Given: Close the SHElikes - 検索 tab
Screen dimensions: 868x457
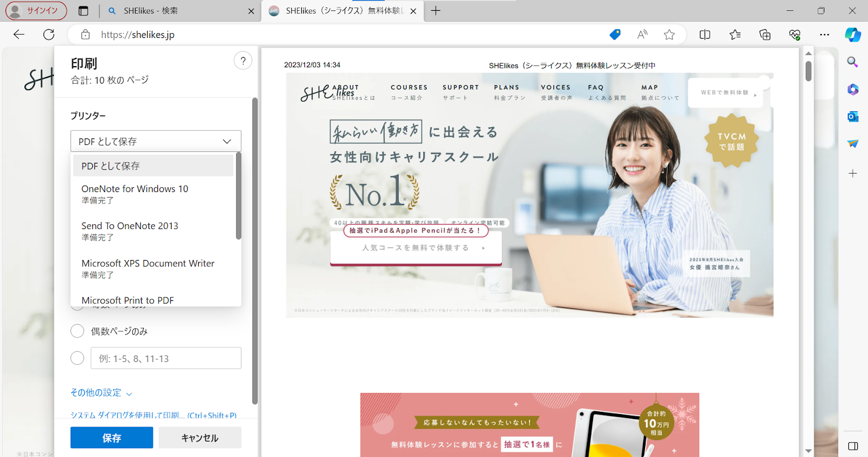Looking at the screenshot, I should (251, 11).
